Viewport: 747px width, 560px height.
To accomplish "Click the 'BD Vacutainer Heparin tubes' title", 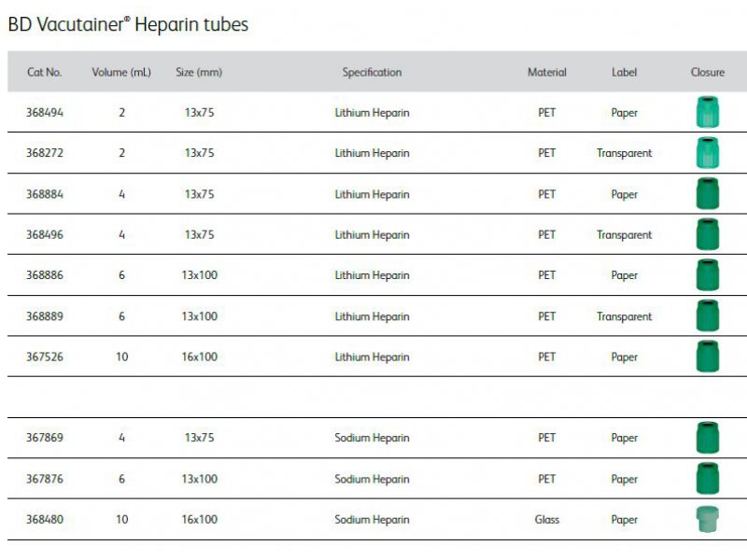I will (128, 24).
